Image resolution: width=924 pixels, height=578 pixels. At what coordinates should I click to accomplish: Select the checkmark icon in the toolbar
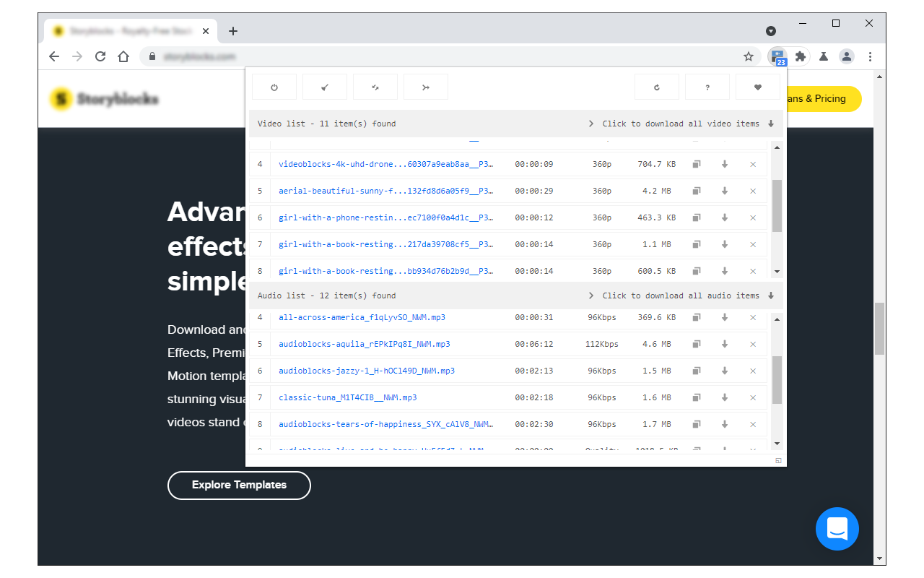coord(324,86)
